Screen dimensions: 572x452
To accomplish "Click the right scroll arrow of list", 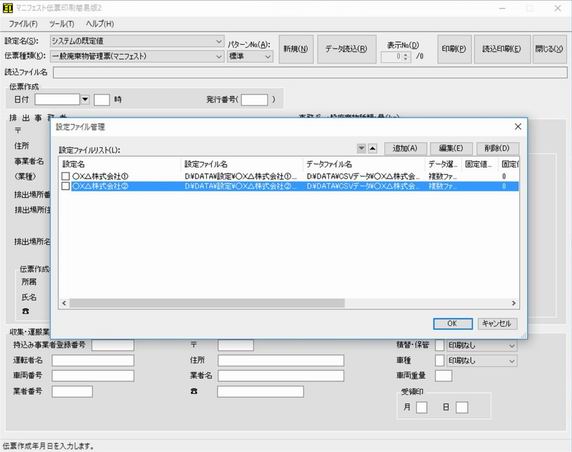I will click(x=514, y=303).
